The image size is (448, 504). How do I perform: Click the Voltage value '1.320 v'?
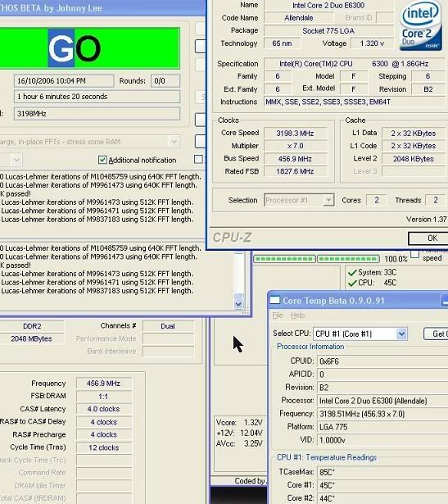372,43
